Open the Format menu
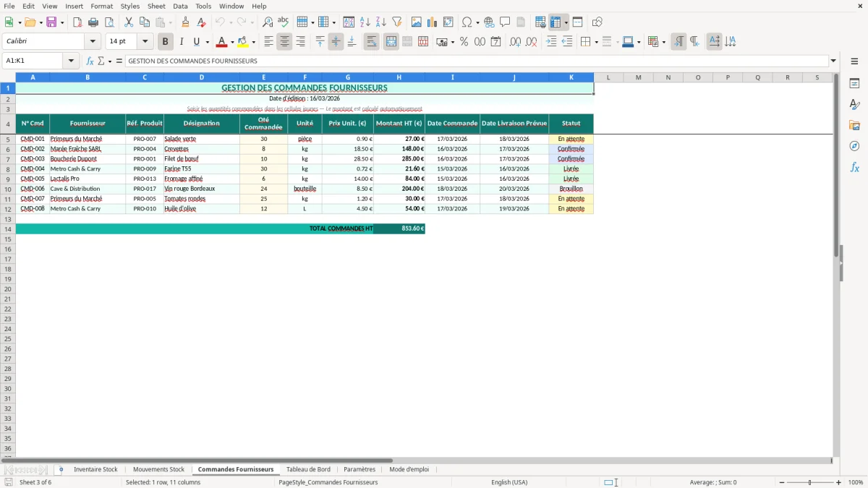Image resolution: width=868 pixels, height=488 pixels. (101, 6)
